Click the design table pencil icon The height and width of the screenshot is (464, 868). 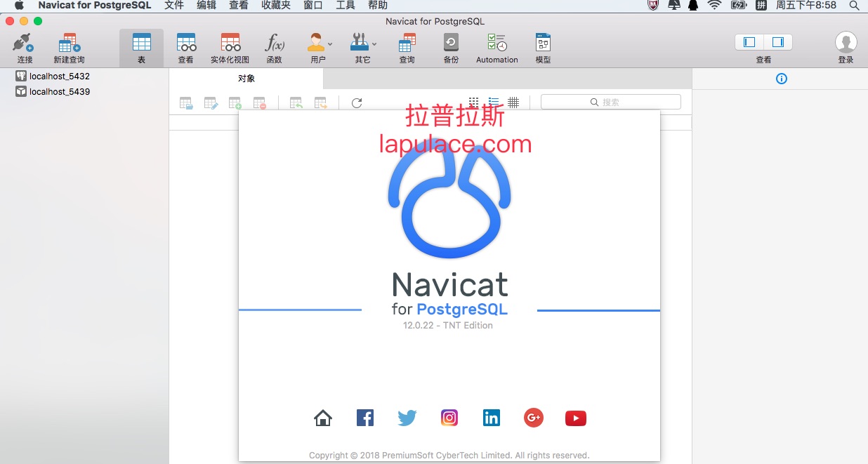pyautogui.click(x=211, y=103)
